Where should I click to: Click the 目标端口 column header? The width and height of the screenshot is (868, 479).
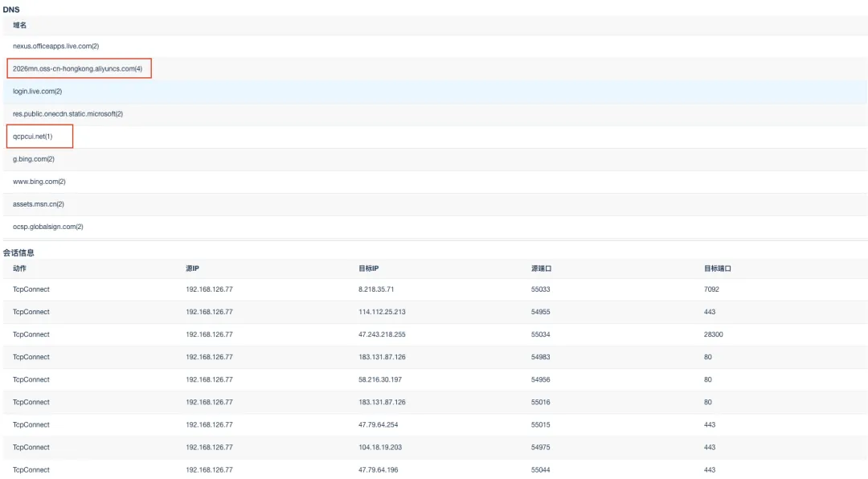tap(718, 268)
